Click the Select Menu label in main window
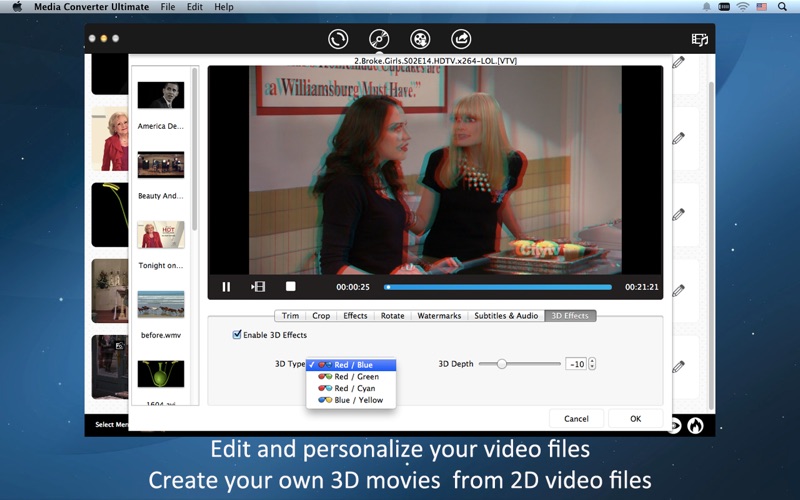Viewport: 800px width, 500px height. click(112, 424)
